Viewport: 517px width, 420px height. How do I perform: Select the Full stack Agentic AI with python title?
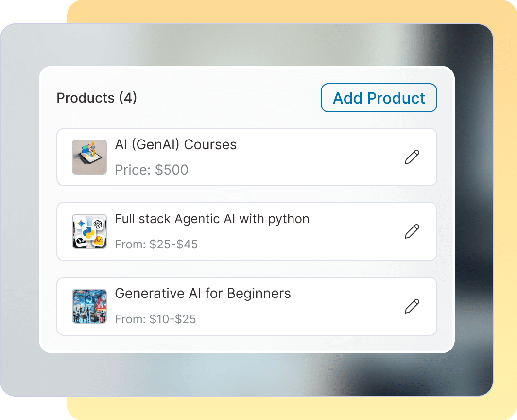(x=212, y=219)
